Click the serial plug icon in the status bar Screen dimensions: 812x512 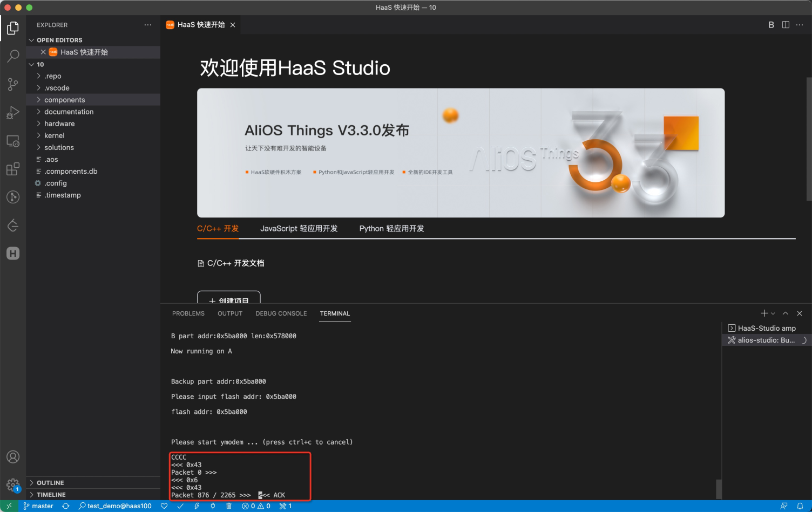[x=213, y=506]
